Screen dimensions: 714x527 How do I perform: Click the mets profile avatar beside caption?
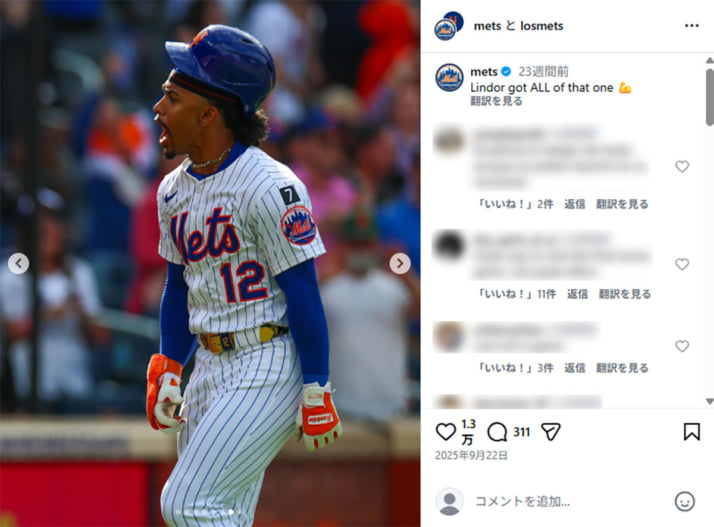point(449,77)
